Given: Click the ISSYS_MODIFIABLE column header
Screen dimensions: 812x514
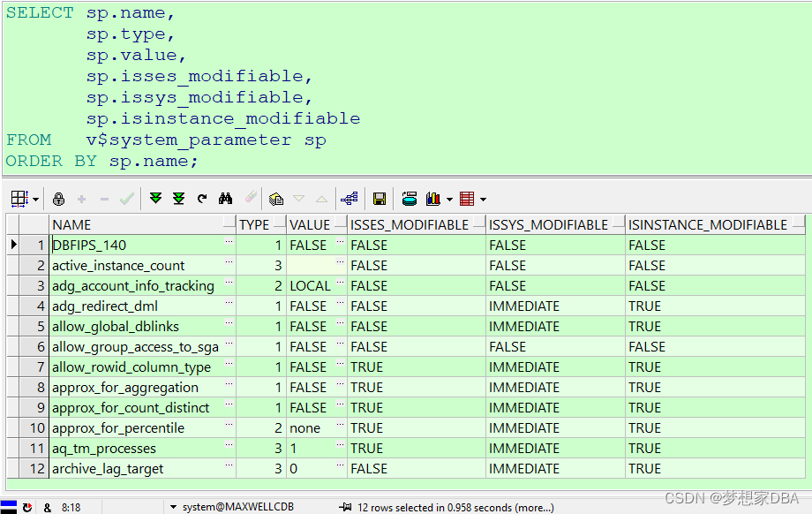Looking at the screenshot, I should click(x=556, y=225).
